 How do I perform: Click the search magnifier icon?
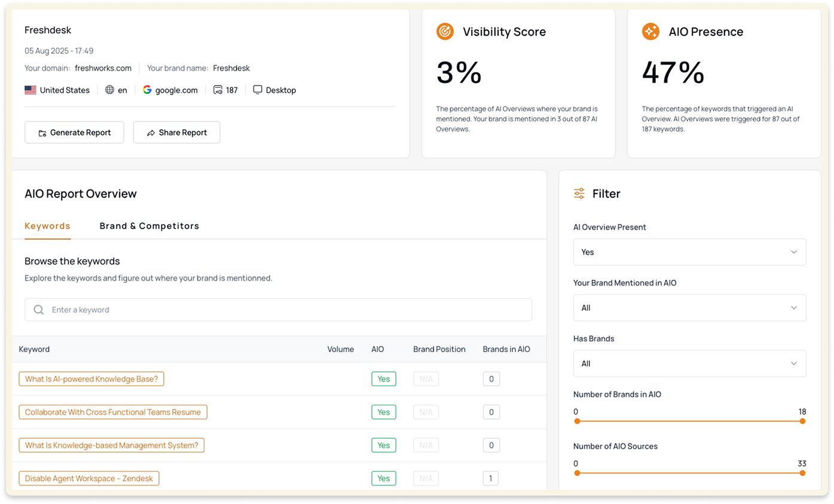pyautogui.click(x=39, y=310)
